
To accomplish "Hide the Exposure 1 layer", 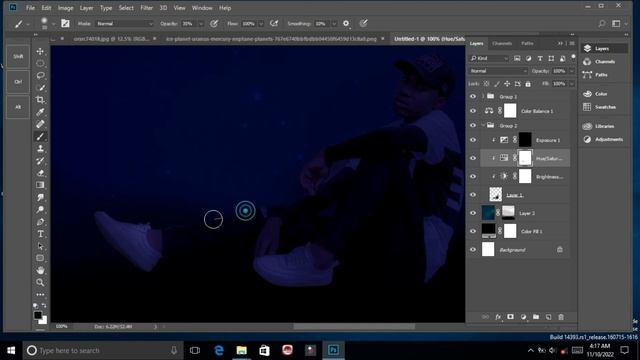I will click(x=473, y=140).
